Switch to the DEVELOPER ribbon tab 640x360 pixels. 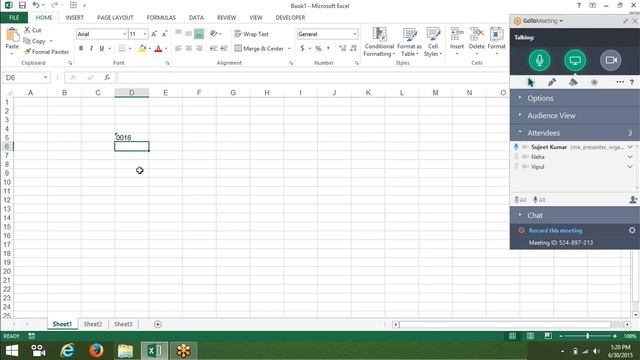[290, 18]
